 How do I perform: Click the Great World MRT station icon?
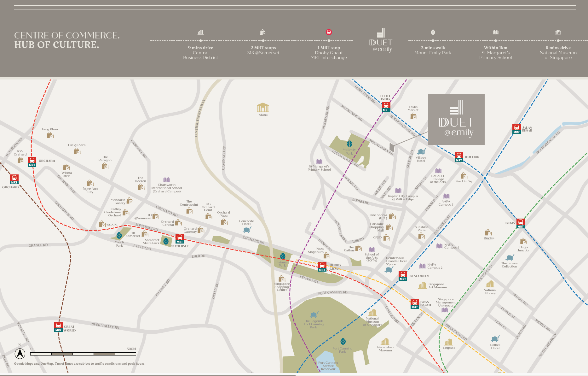(58, 327)
